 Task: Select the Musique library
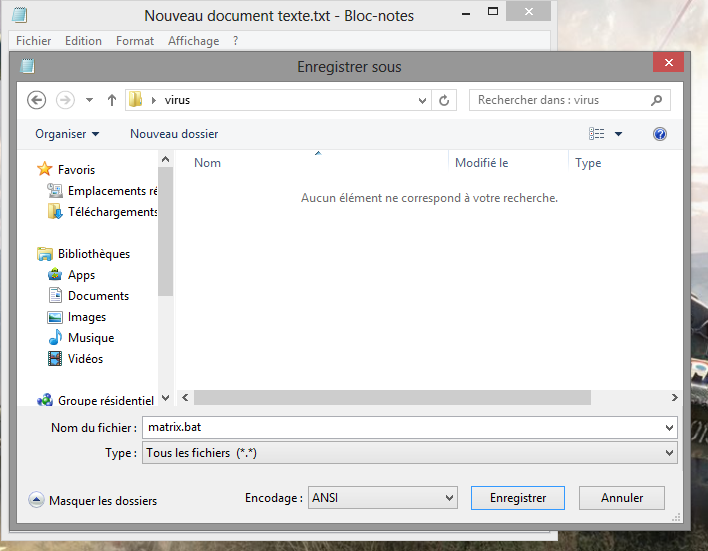tap(90, 338)
